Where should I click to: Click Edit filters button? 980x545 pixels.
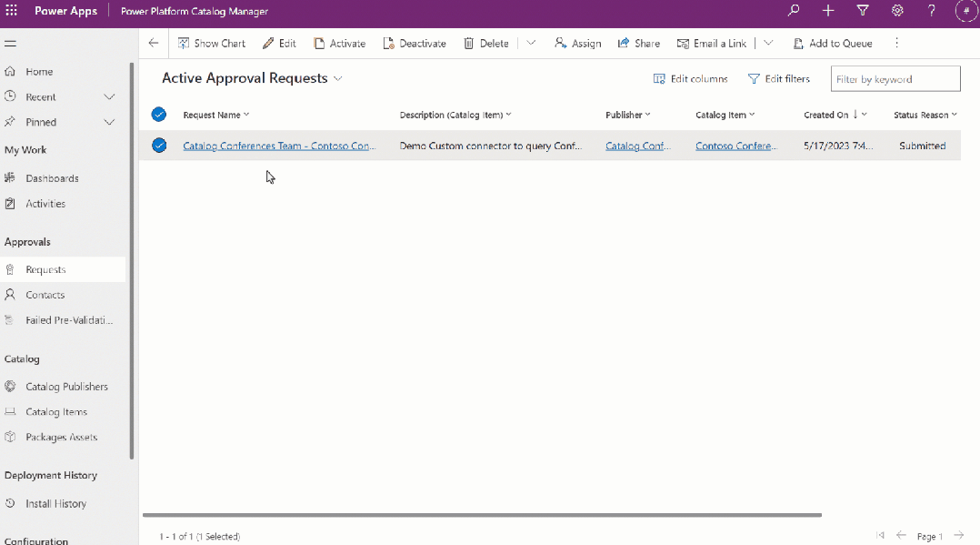coord(779,79)
